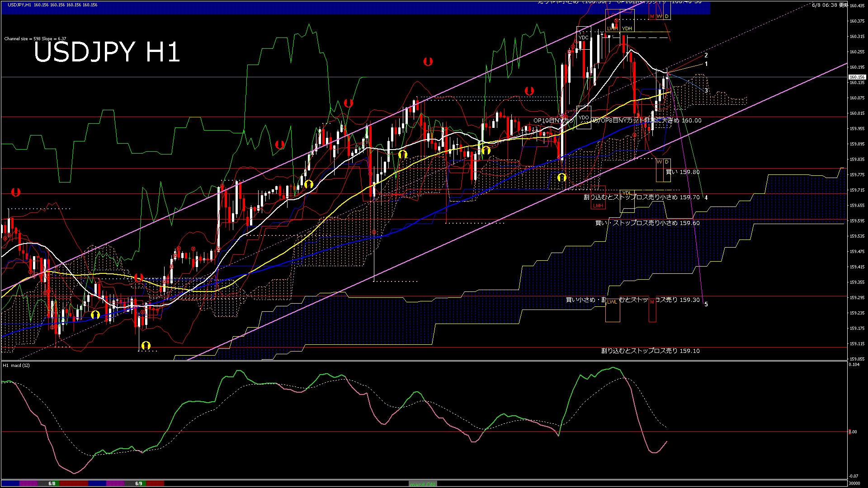868x488 pixels.
Task: Click projection label number 3
Action: click(706, 91)
